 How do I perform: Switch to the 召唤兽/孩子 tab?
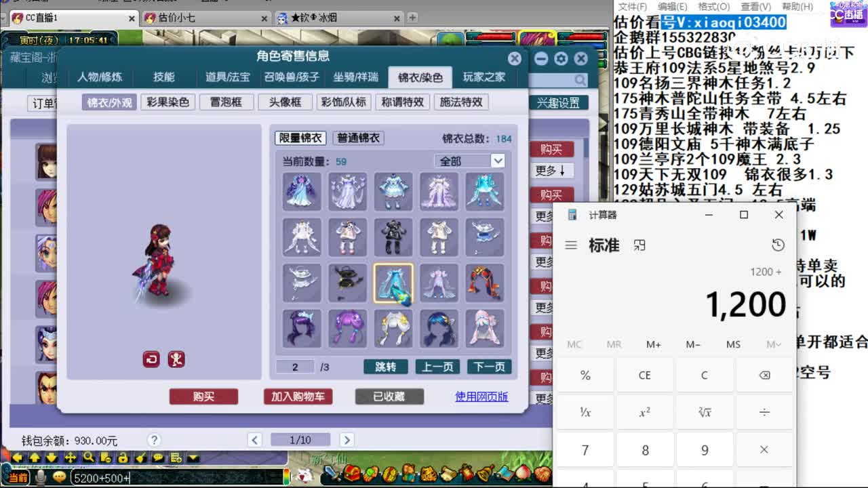coord(292,77)
